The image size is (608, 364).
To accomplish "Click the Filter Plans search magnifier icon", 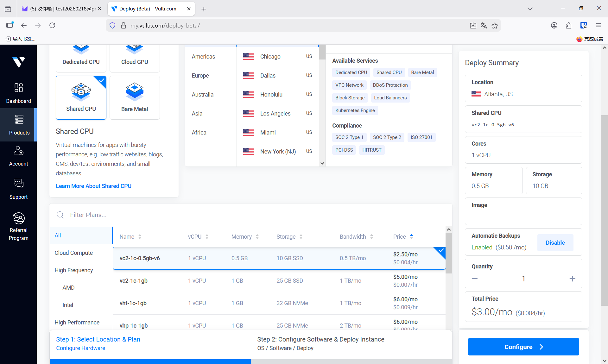I will click(60, 215).
